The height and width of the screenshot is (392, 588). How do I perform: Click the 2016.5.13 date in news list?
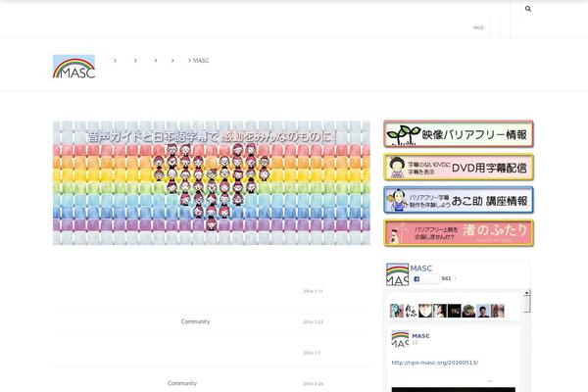313,291
